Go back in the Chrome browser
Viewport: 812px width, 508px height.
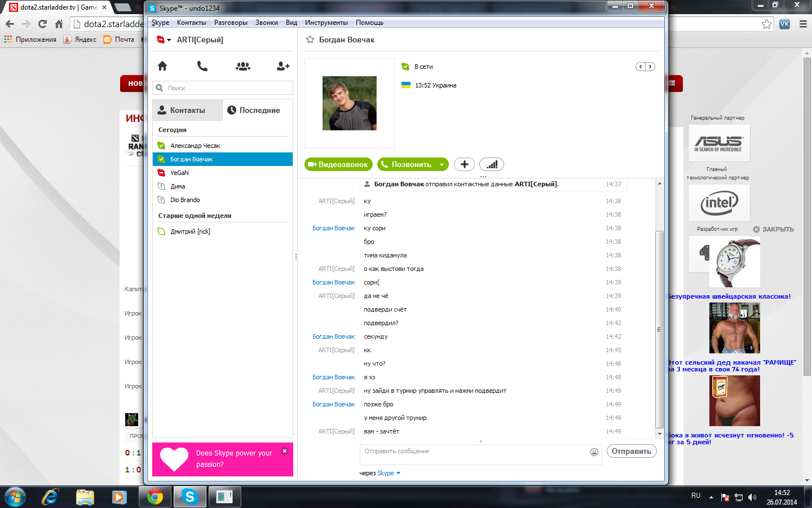point(10,24)
